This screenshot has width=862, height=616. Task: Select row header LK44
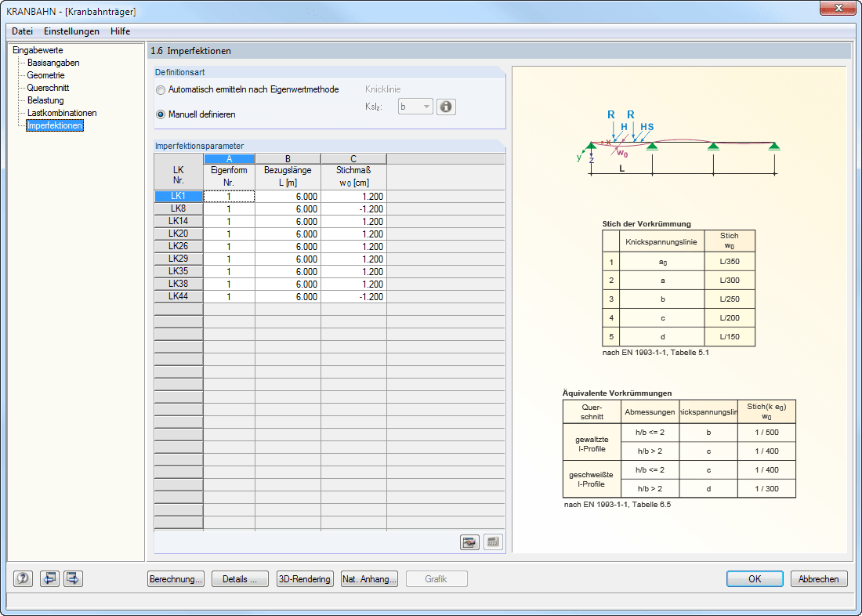click(179, 296)
